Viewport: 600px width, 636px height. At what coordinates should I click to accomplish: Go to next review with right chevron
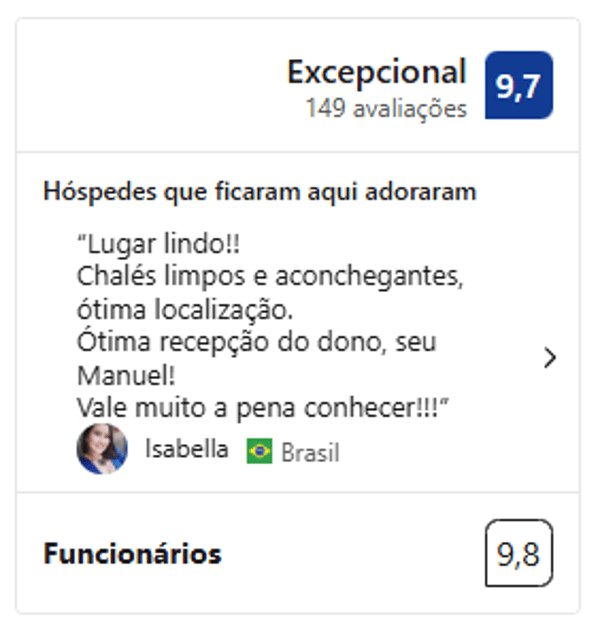[549, 358]
